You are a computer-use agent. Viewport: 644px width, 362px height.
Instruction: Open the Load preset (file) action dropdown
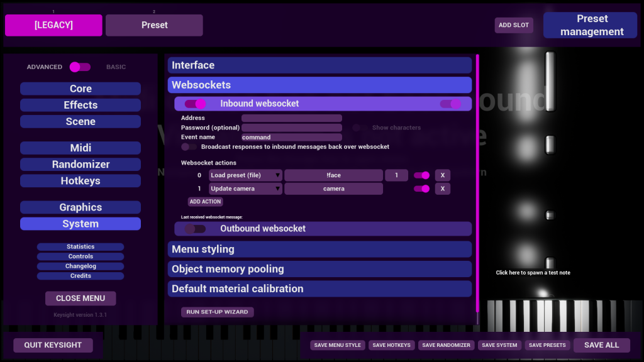pos(245,175)
